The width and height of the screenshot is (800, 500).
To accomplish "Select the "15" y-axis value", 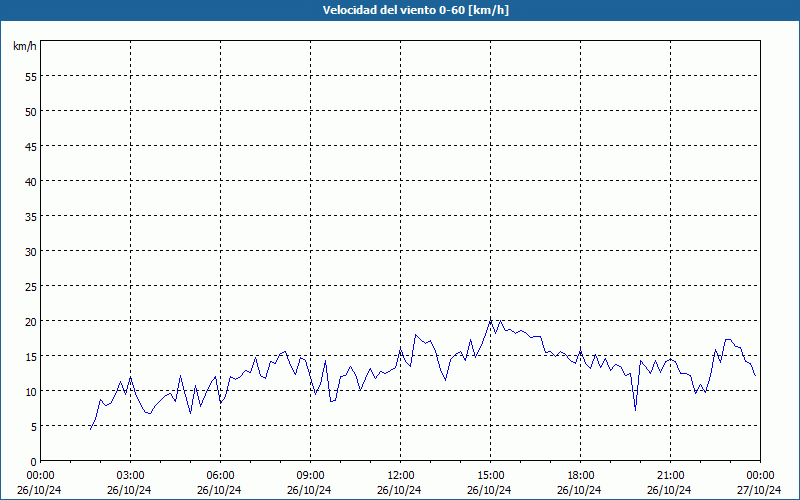I will pyautogui.click(x=31, y=356).
